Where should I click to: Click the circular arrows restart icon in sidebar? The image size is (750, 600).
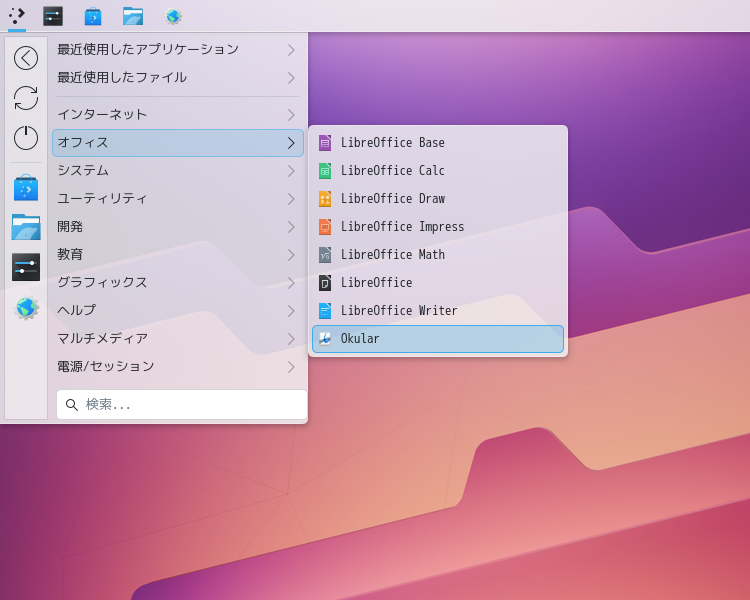(26, 98)
